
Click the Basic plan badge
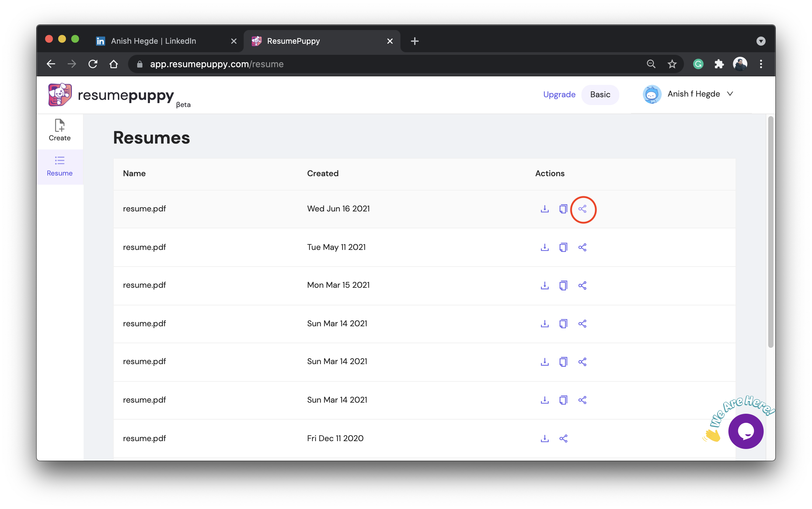click(600, 95)
